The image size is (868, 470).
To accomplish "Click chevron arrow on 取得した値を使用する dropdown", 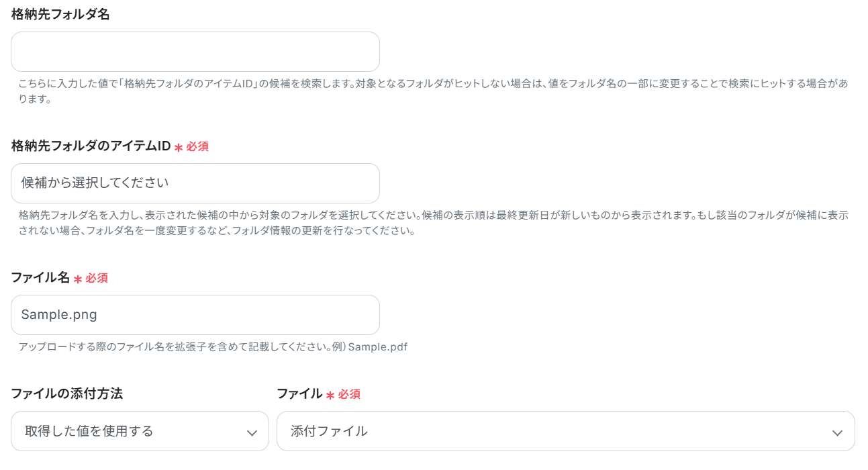I will click(252, 432).
